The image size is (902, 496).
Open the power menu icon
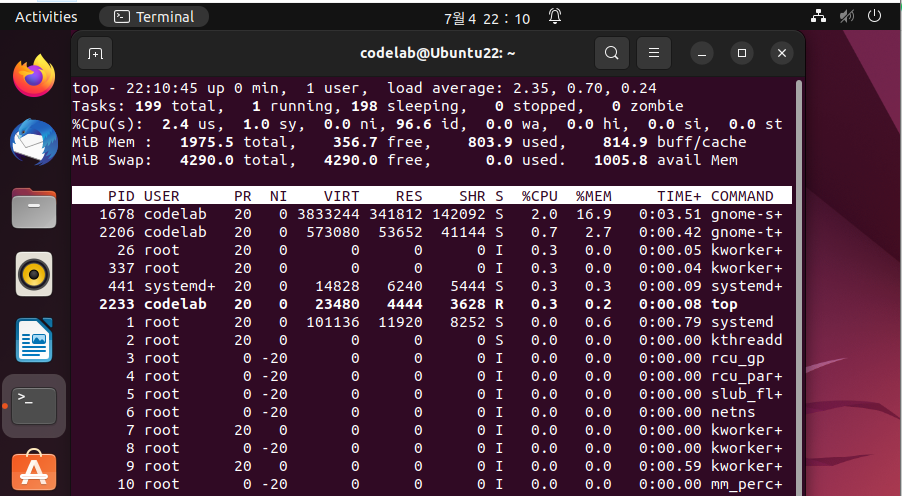pos(874,16)
